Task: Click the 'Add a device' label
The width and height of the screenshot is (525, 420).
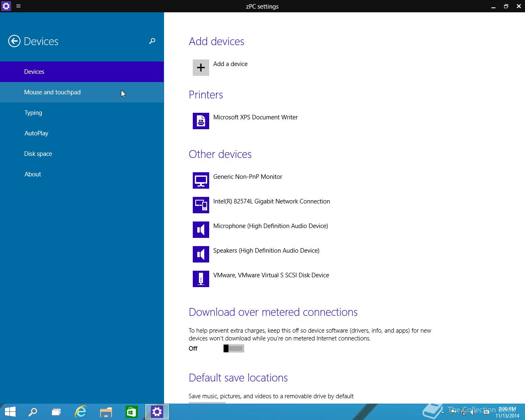Action: (230, 64)
